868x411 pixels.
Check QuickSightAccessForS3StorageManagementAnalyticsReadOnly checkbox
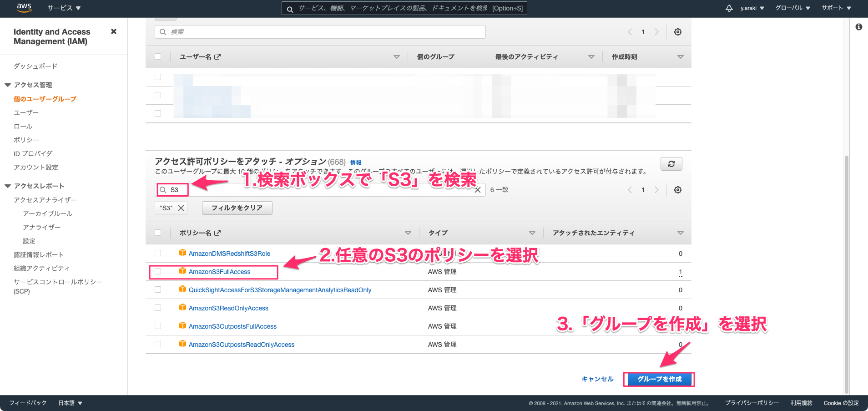tap(158, 289)
